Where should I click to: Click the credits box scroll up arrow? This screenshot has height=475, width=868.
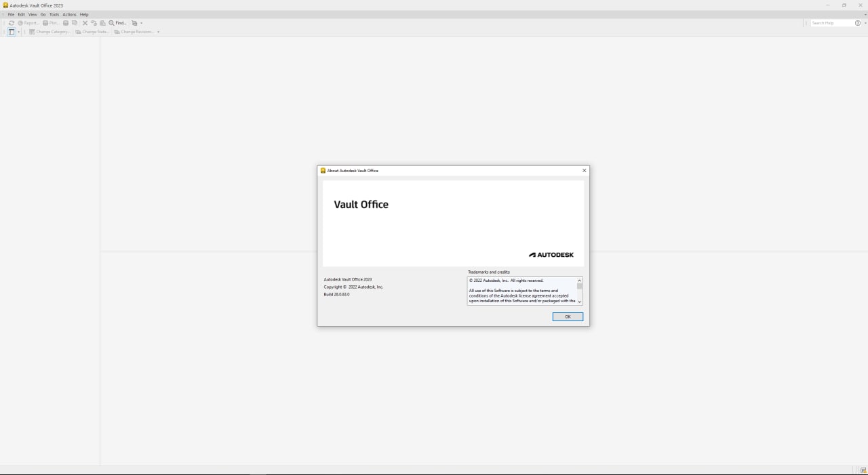579,280
